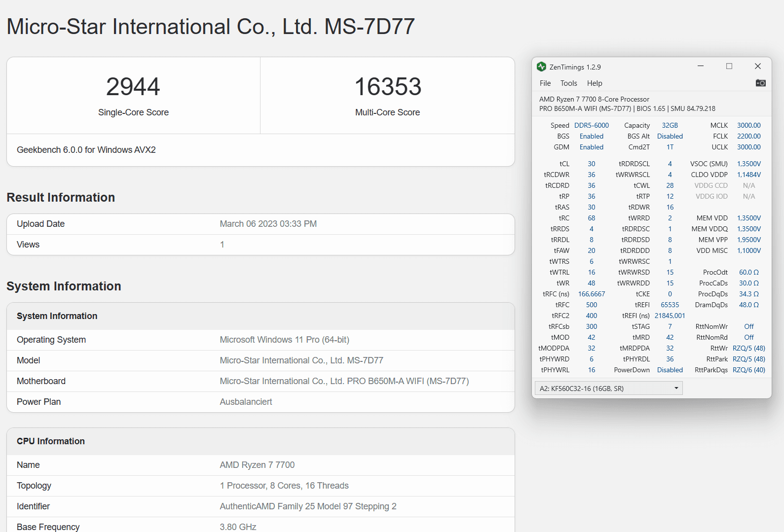Click the Cmd2T 1T value

click(x=670, y=147)
